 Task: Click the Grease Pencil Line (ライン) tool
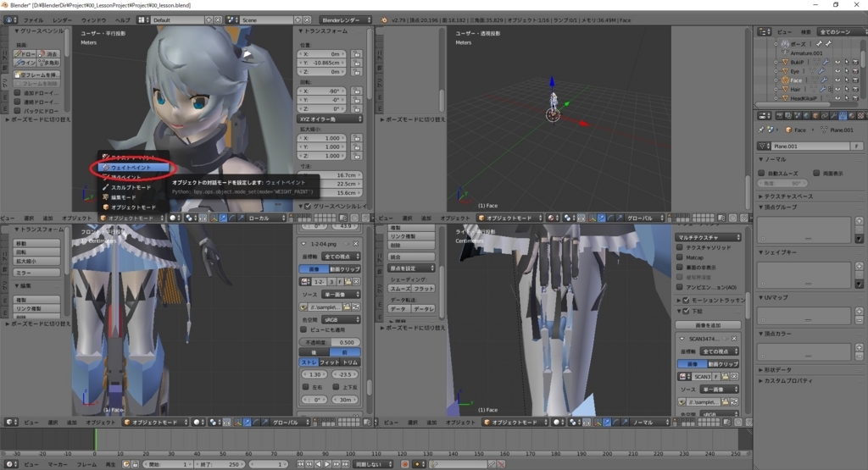tap(25, 63)
